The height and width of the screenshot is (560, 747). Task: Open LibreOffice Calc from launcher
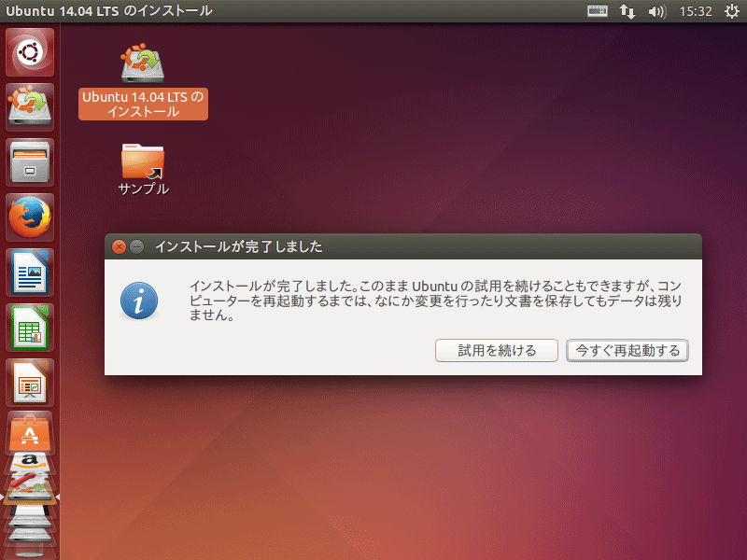[30, 328]
